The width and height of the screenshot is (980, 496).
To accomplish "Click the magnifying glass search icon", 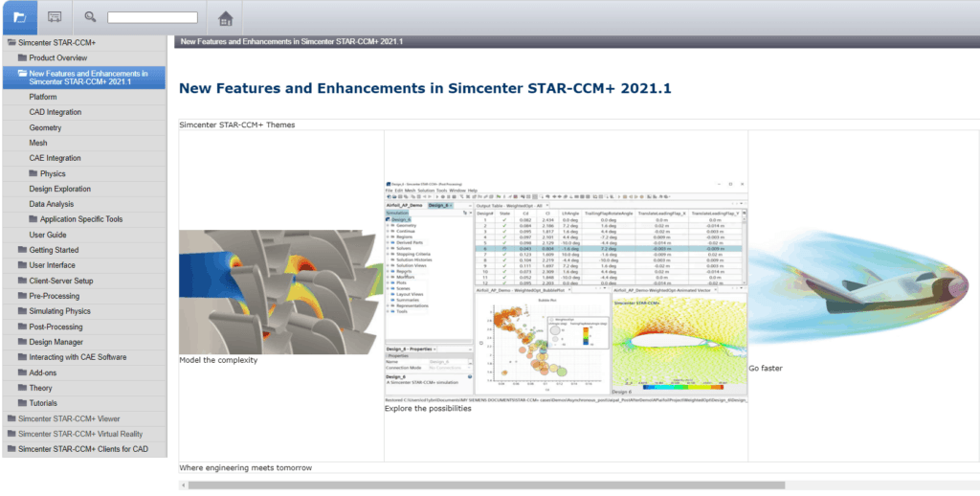I will [x=90, y=17].
